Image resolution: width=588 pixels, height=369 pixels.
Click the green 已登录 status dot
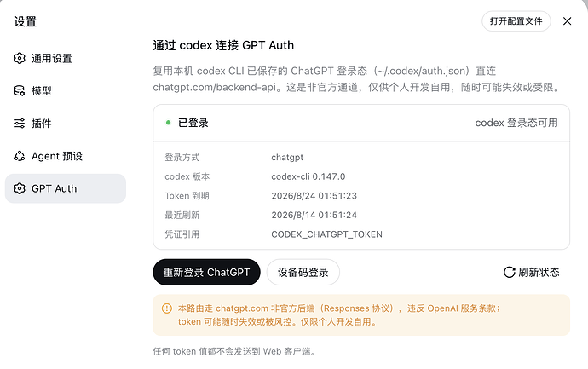tap(169, 123)
